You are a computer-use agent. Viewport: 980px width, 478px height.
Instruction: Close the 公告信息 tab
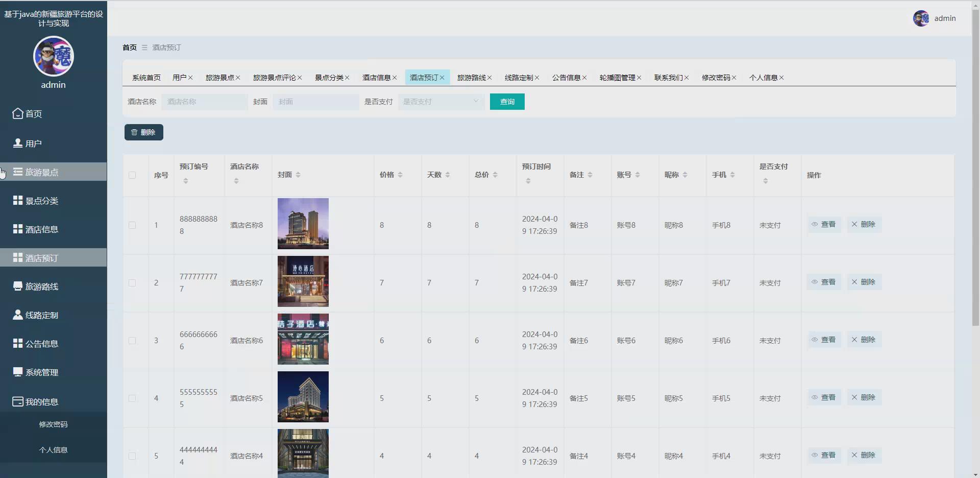[584, 78]
